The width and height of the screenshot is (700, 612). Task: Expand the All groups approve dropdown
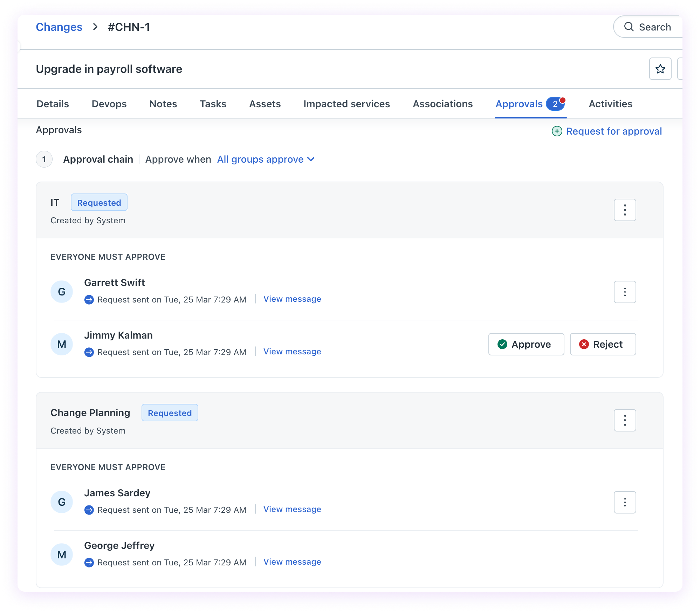pos(260,159)
